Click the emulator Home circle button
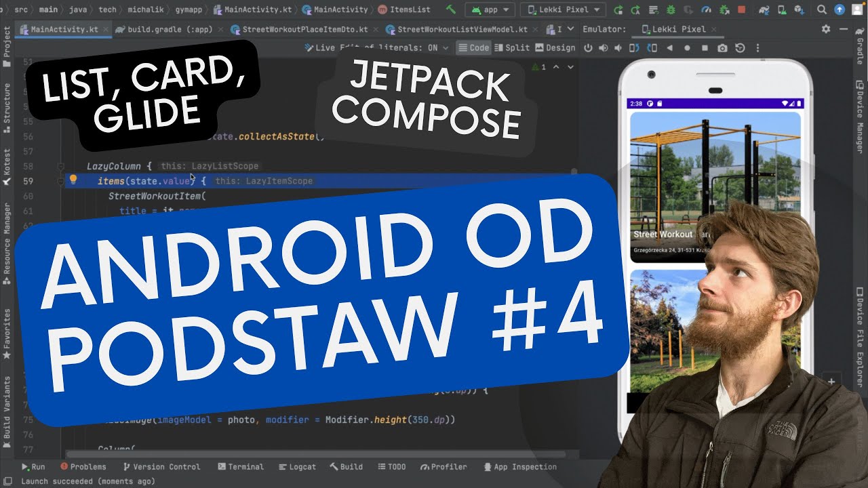The image size is (868, 488). click(687, 48)
